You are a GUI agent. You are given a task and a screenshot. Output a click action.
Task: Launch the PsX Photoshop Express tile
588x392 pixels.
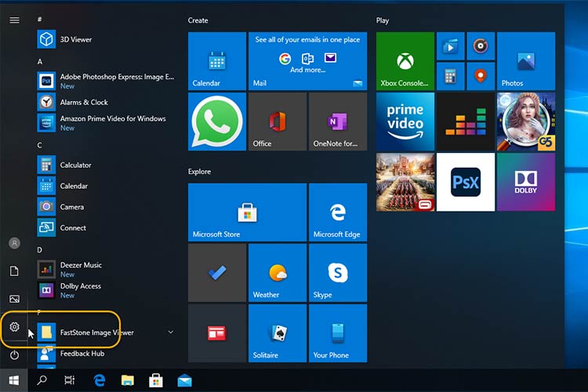pyautogui.click(x=466, y=182)
